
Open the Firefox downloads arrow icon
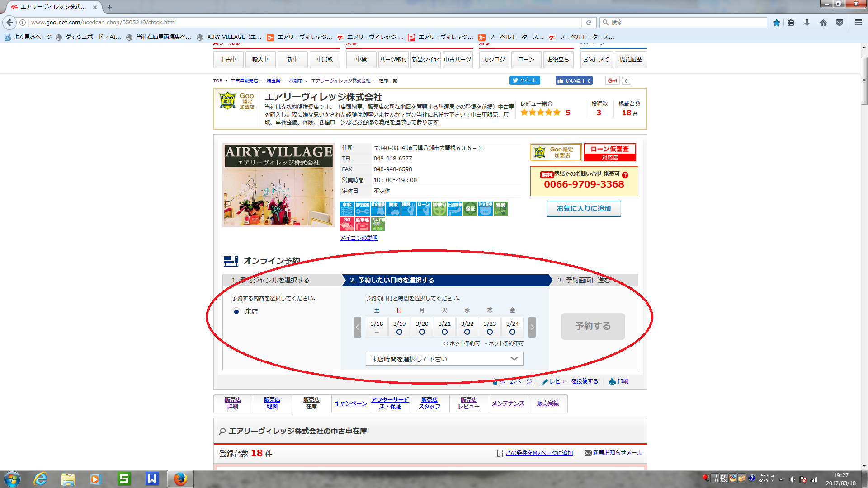tap(807, 22)
